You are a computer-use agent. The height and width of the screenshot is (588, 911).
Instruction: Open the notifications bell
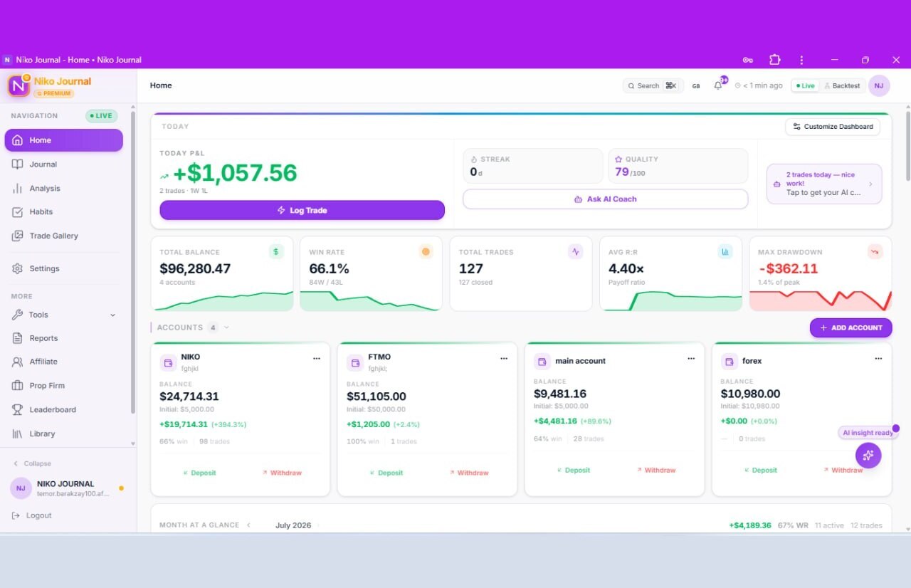click(718, 85)
